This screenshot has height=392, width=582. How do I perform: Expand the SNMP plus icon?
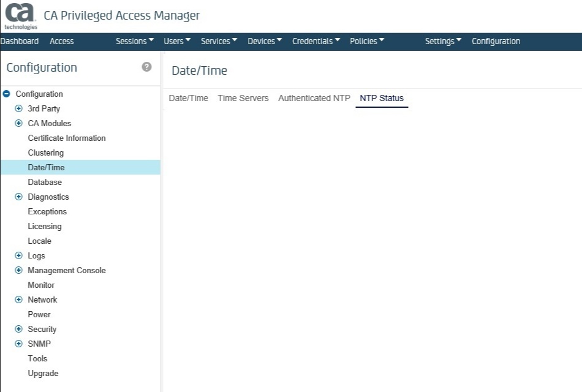pos(18,344)
